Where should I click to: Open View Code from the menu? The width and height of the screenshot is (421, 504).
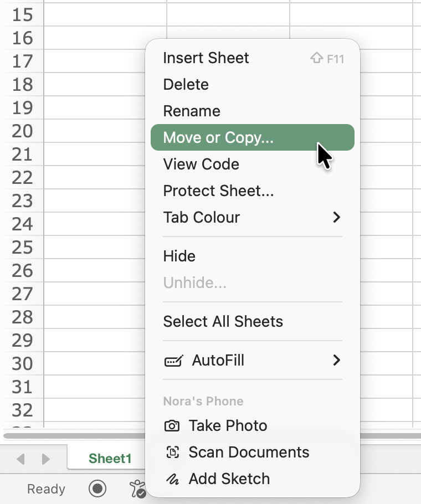click(x=201, y=164)
